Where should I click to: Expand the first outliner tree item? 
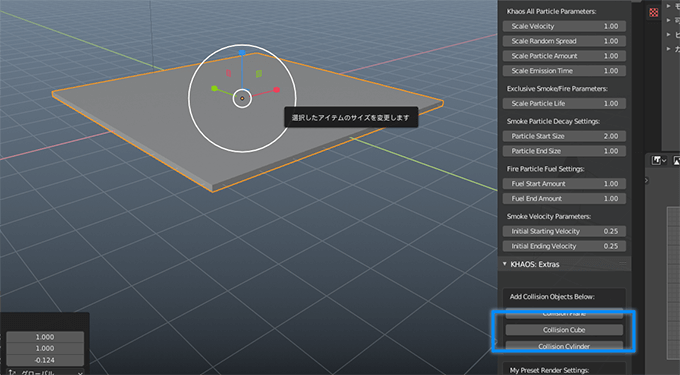click(668, 7)
